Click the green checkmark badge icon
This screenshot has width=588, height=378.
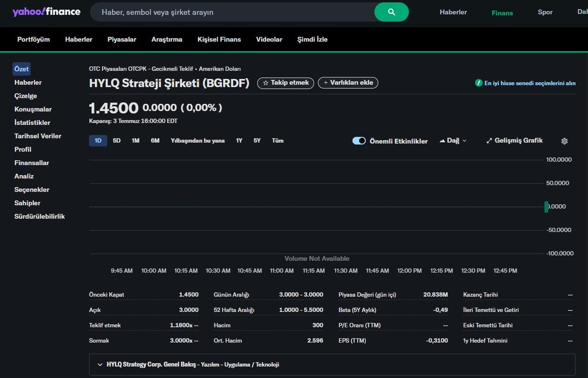tap(478, 83)
